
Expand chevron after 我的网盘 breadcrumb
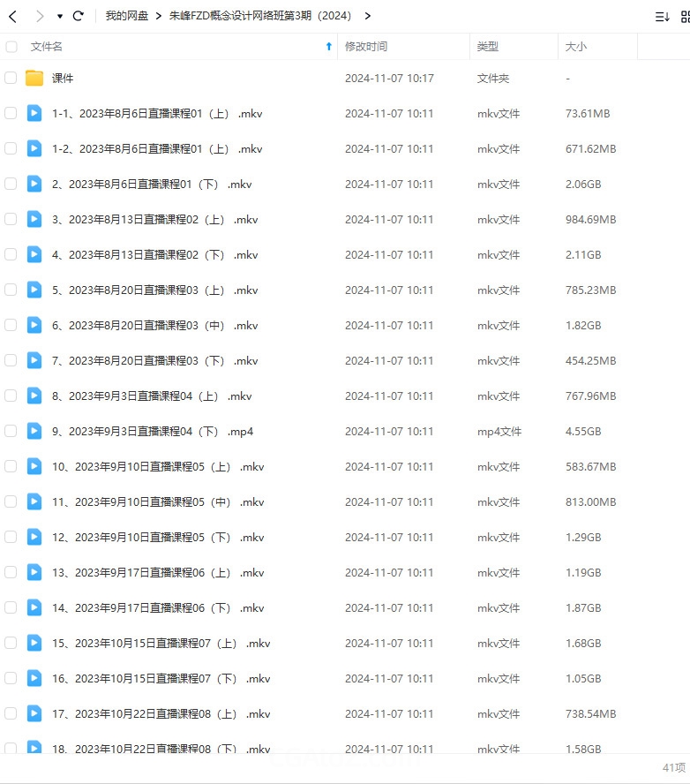(x=159, y=16)
